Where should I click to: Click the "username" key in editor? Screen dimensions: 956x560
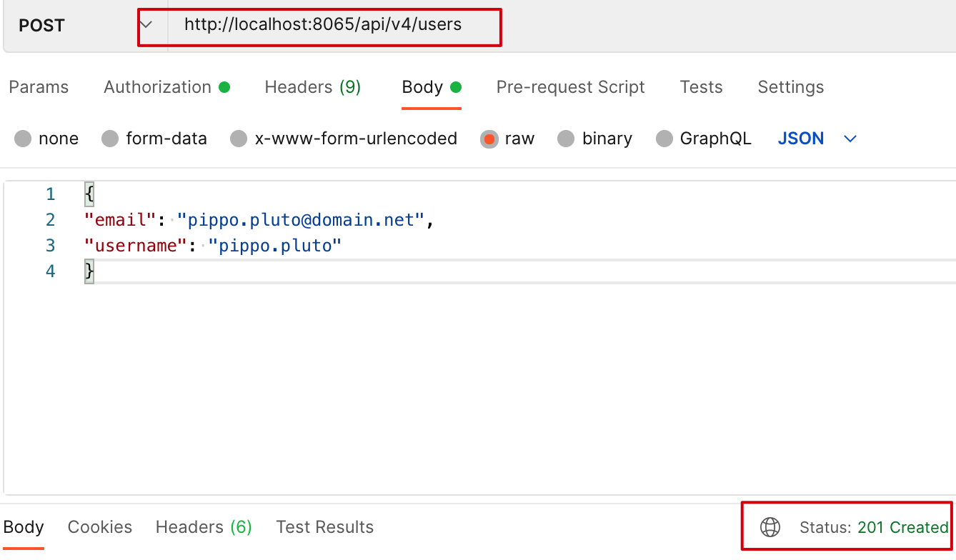tap(136, 246)
